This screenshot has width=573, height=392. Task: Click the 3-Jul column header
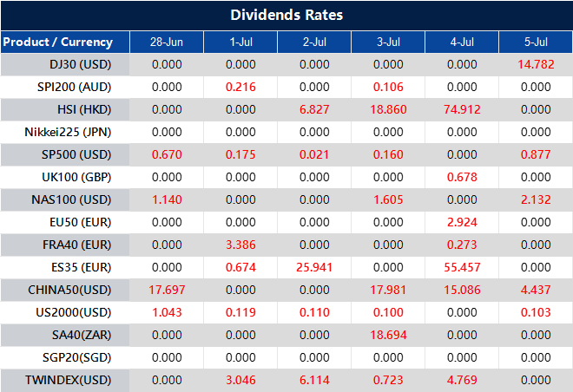click(x=388, y=42)
